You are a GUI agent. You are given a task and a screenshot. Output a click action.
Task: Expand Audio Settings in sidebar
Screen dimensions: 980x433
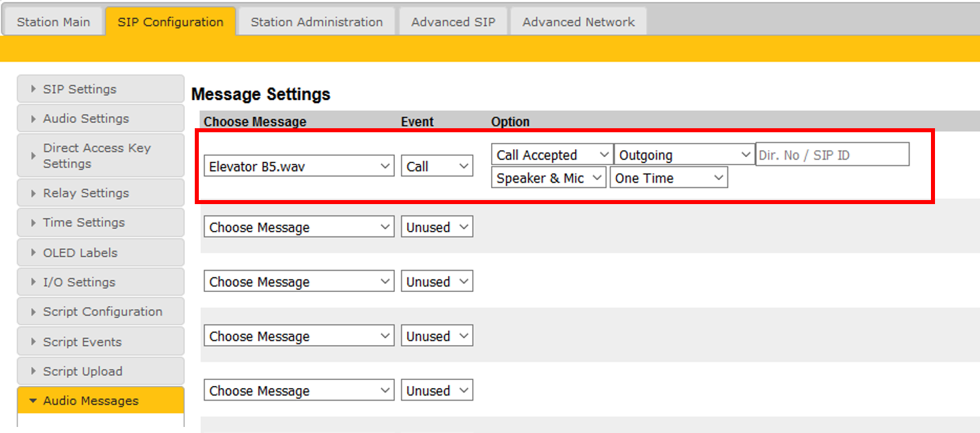[100, 119]
